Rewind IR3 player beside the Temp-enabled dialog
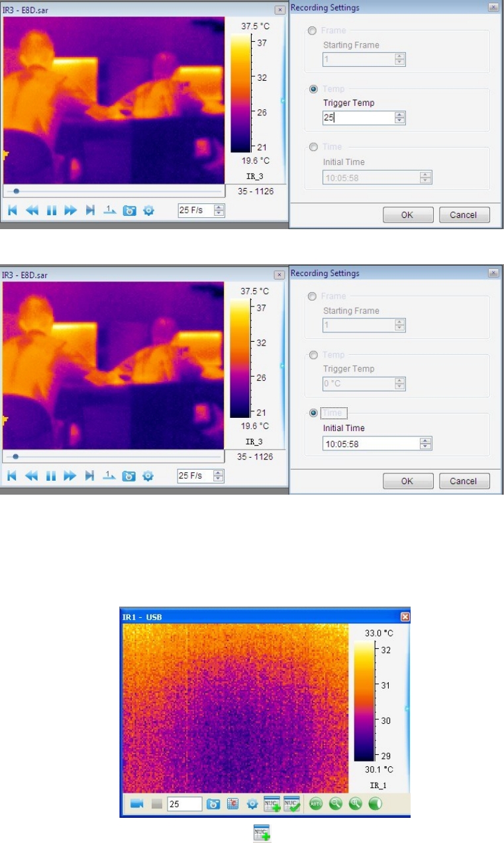 point(32,211)
